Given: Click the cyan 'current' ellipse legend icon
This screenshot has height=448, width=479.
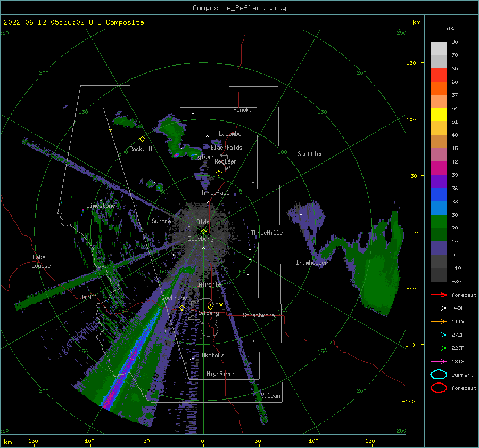Looking at the screenshot, I should [x=439, y=374].
